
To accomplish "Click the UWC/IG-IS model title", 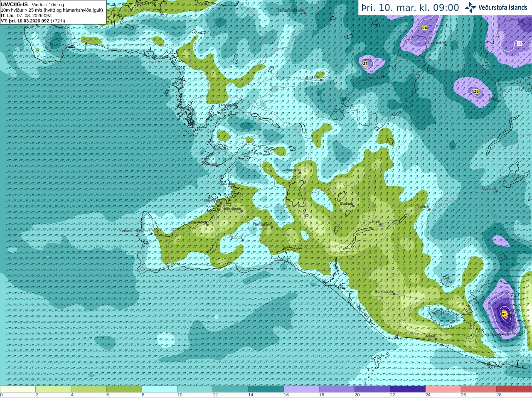I will (14, 5).
